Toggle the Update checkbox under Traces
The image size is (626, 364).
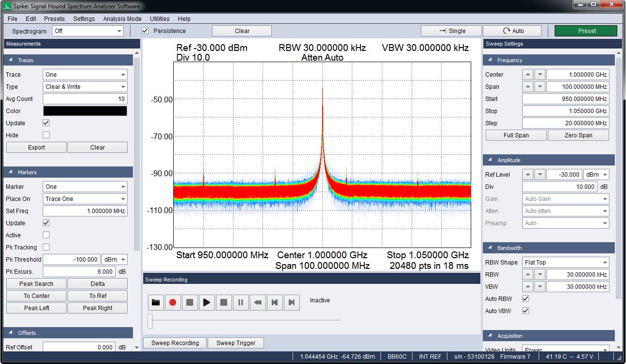pos(46,123)
